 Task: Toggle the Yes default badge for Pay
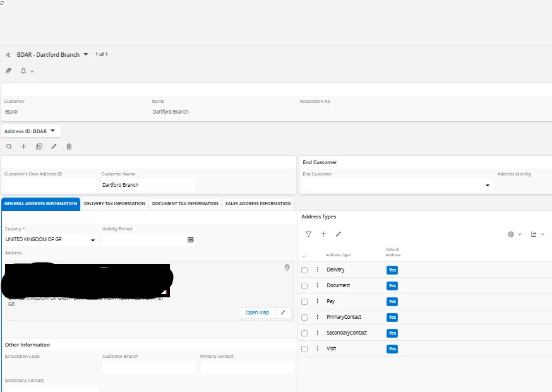tap(392, 302)
